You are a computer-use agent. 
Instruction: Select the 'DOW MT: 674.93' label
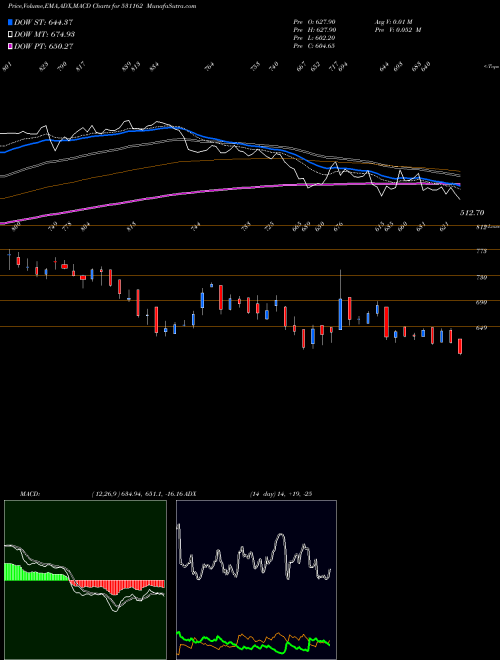pyautogui.click(x=44, y=35)
